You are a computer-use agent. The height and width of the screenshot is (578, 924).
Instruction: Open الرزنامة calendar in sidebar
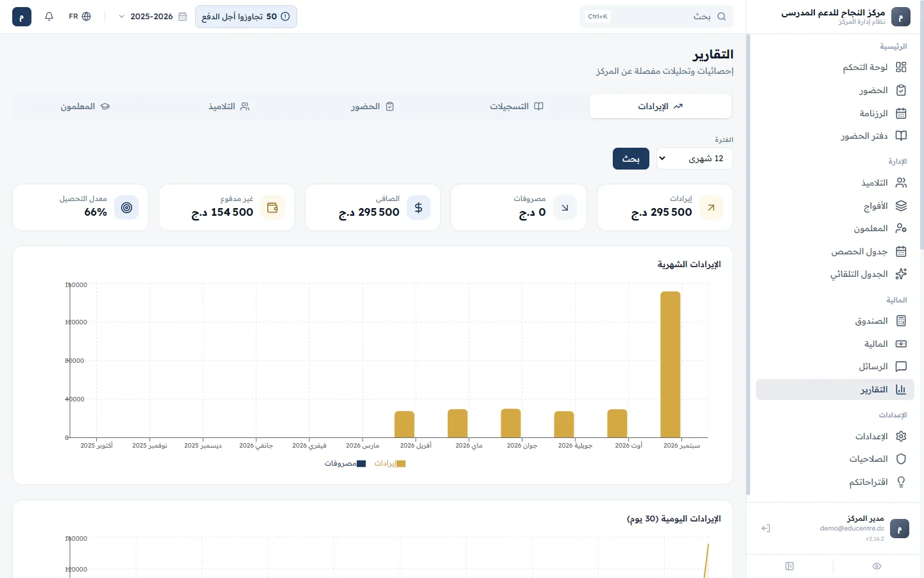coord(835,114)
